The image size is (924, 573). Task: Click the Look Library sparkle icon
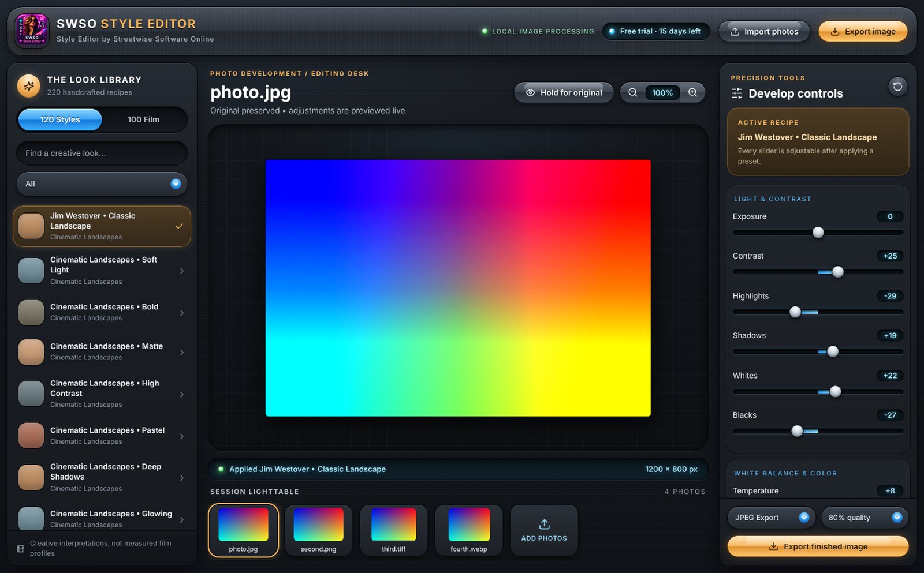click(x=29, y=86)
